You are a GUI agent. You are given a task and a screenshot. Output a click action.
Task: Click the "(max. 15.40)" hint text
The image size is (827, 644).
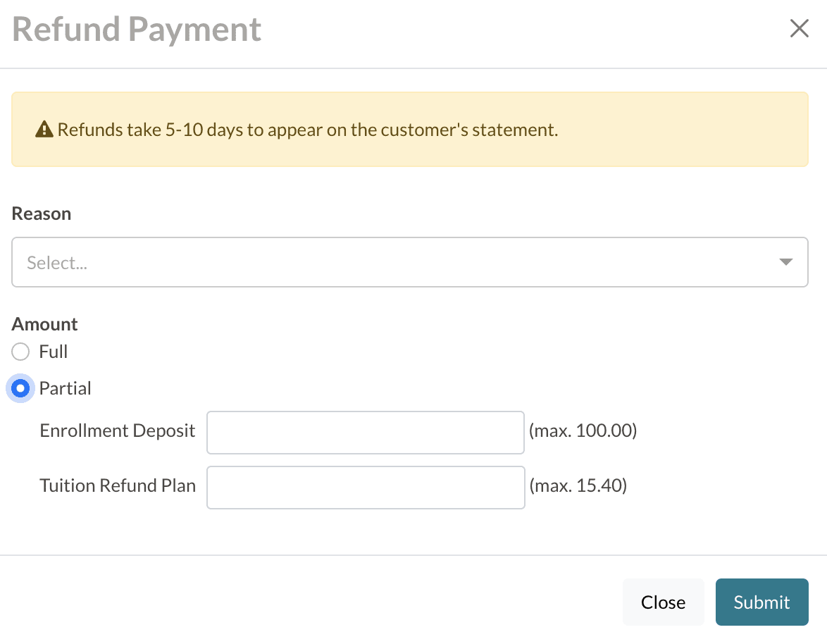tap(578, 485)
